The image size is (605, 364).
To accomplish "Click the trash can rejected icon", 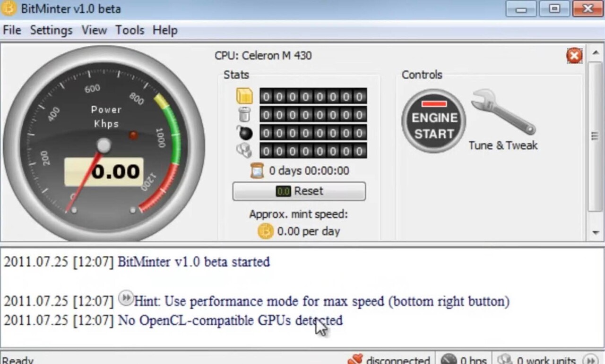I will [244, 114].
